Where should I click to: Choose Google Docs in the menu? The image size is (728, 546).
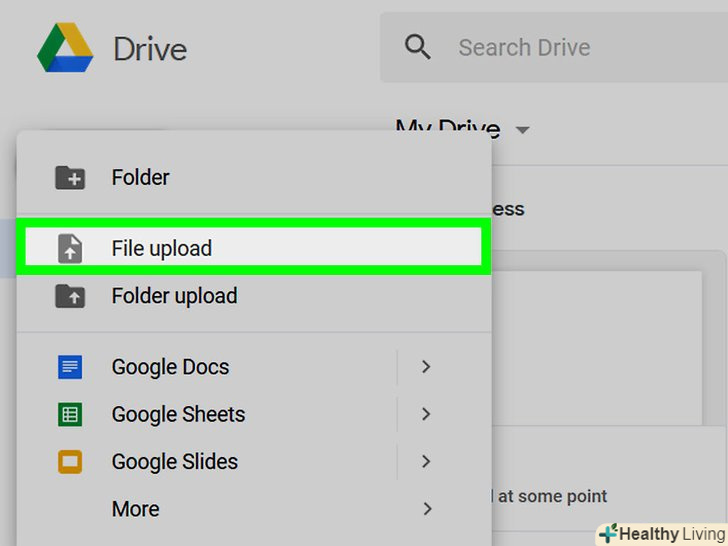pyautogui.click(x=170, y=367)
